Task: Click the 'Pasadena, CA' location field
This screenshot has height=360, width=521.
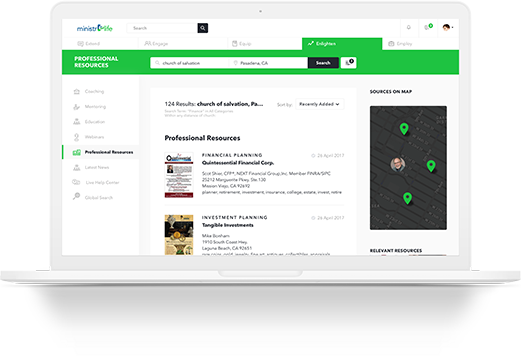Action: coord(268,63)
